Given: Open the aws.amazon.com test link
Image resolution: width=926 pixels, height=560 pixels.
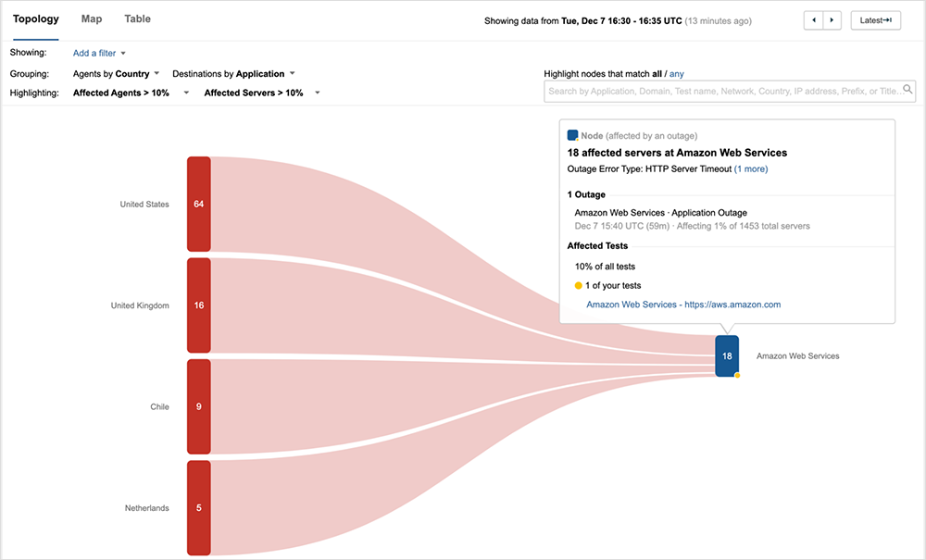Looking at the screenshot, I should coord(683,305).
